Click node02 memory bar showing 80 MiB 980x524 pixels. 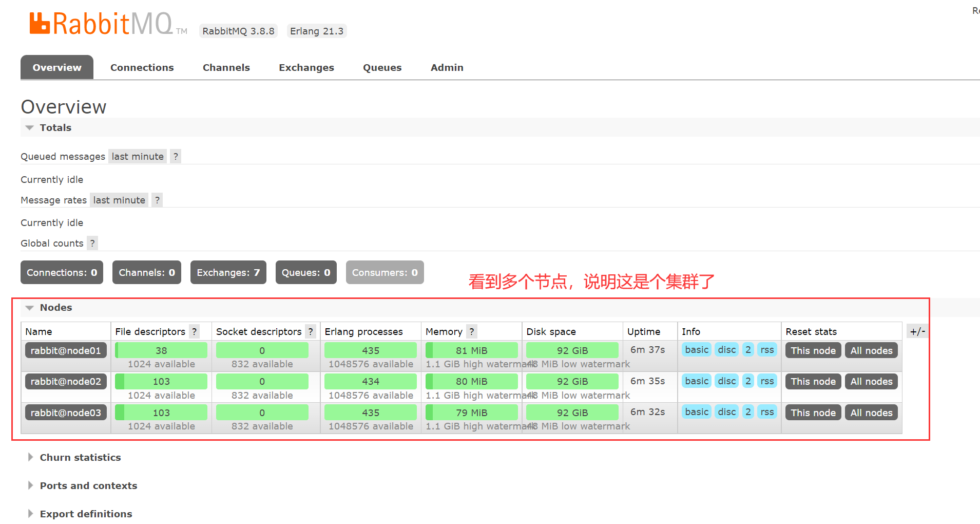[472, 381]
